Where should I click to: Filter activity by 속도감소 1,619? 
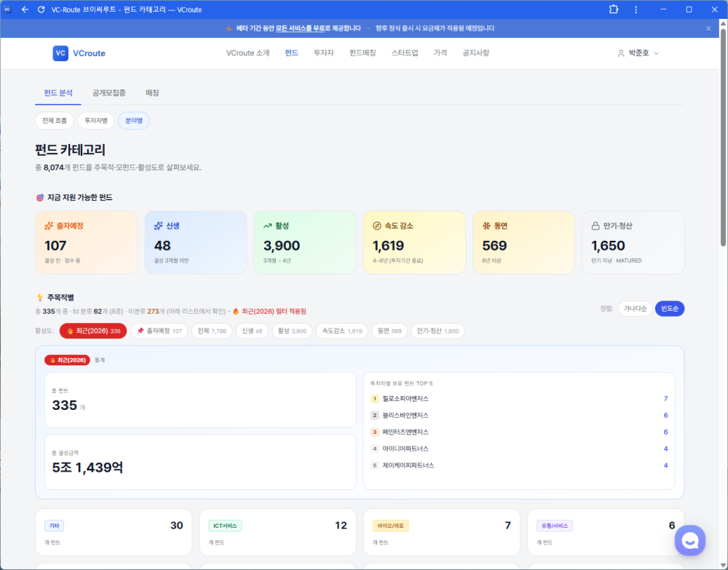pyautogui.click(x=342, y=331)
